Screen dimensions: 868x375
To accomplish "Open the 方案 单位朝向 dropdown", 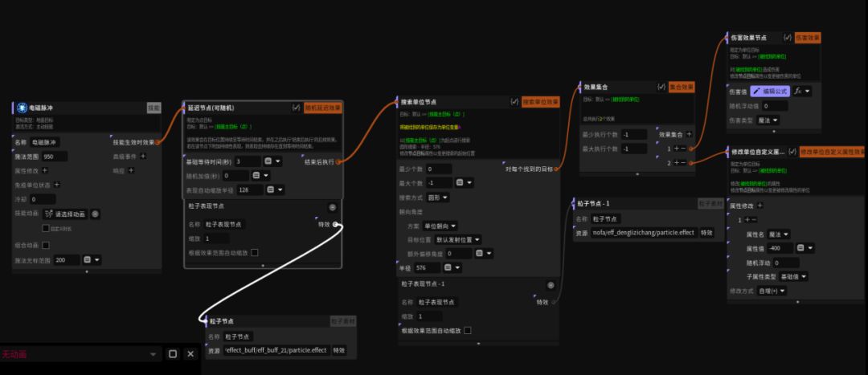I will click(x=440, y=226).
